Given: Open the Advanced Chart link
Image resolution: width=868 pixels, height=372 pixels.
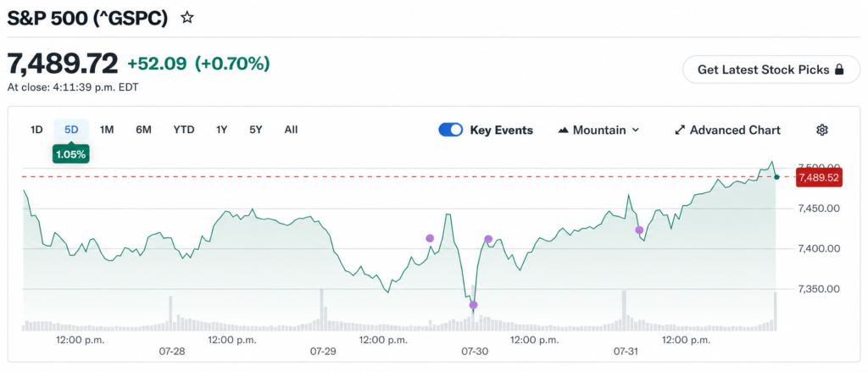Looking at the screenshot, I should coord(727,130).
